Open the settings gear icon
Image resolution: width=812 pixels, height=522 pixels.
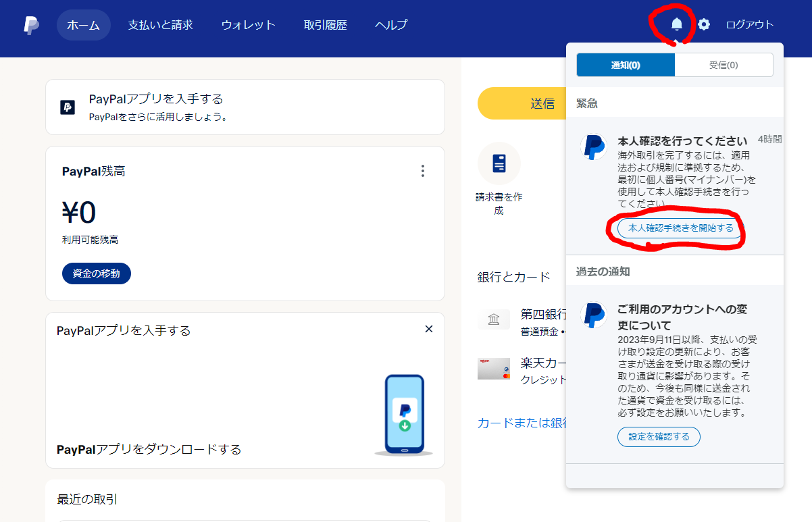click(x=703, y=24)
